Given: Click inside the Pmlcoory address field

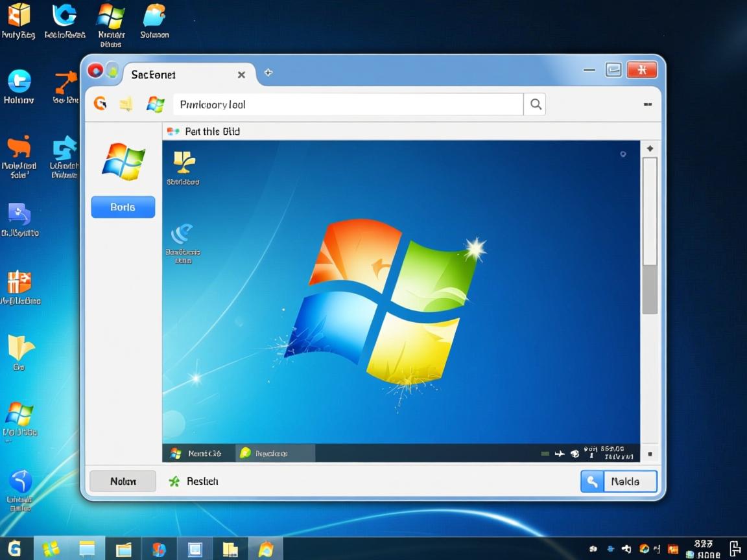Looking at the screenshot, I should pyautogui.click(x=348, y=104).
